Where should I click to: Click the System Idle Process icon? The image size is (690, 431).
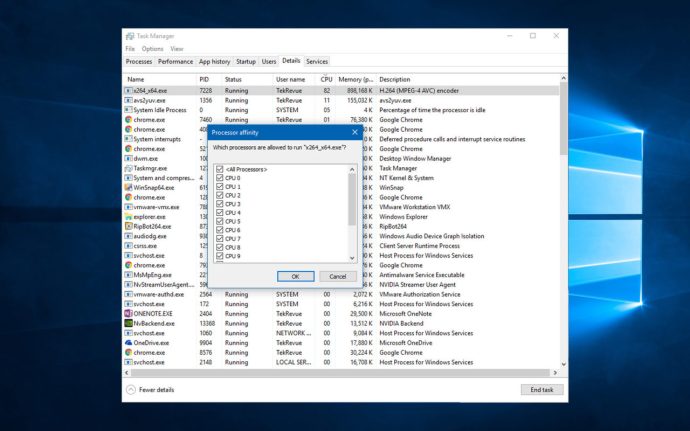128,110
